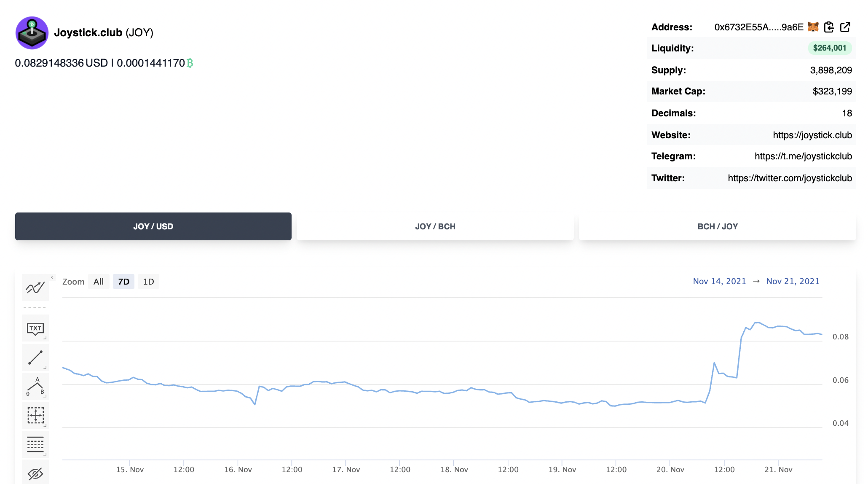Open the Telegram joystickclub link
The height and width of the screenshot is (484, 868).
tap(803, 156)
